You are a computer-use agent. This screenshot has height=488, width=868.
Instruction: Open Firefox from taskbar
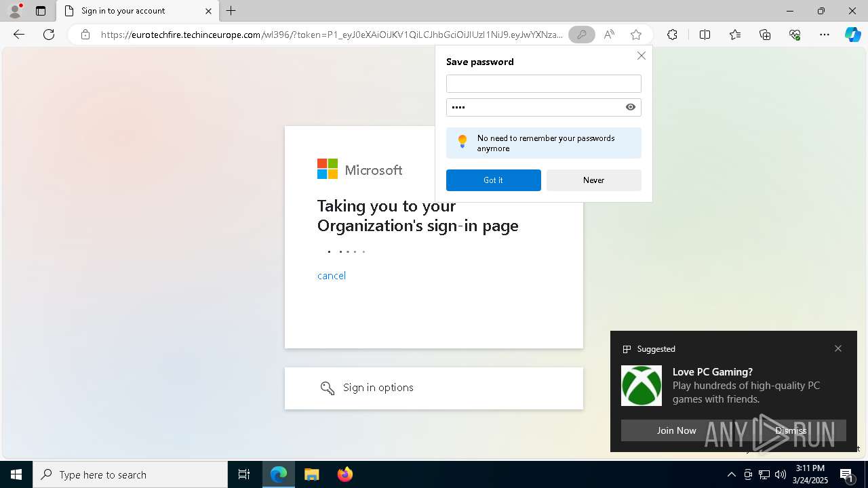[x=345, y=474]
